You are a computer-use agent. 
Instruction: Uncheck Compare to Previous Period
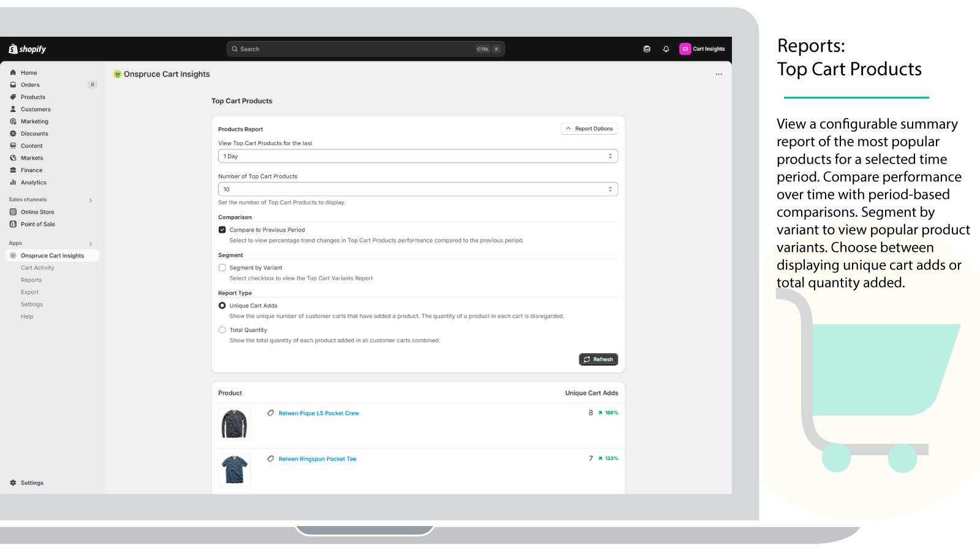[x=222, y=230]
